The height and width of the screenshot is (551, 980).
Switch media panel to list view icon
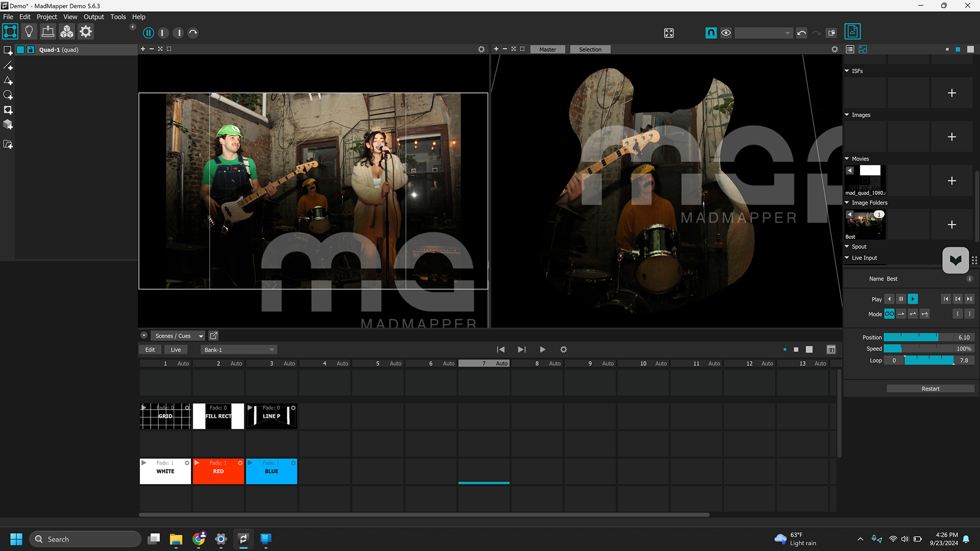coord(850,49)
